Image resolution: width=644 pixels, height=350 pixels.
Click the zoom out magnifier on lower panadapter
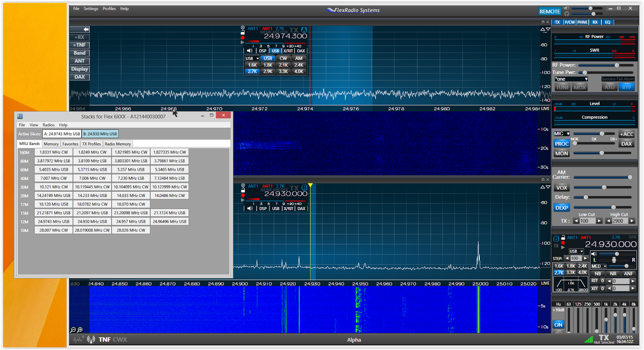point(73,330)
